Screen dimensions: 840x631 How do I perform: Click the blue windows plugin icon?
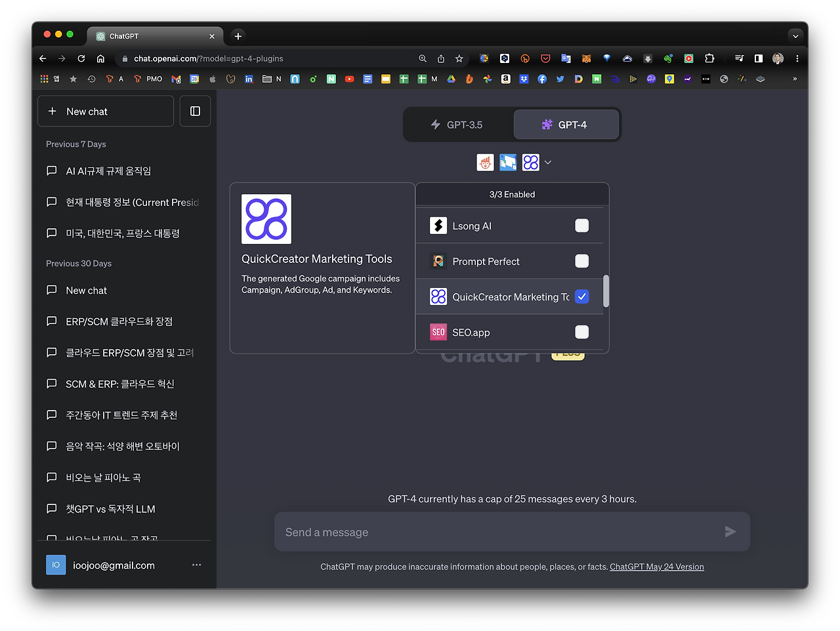[508, 163]
